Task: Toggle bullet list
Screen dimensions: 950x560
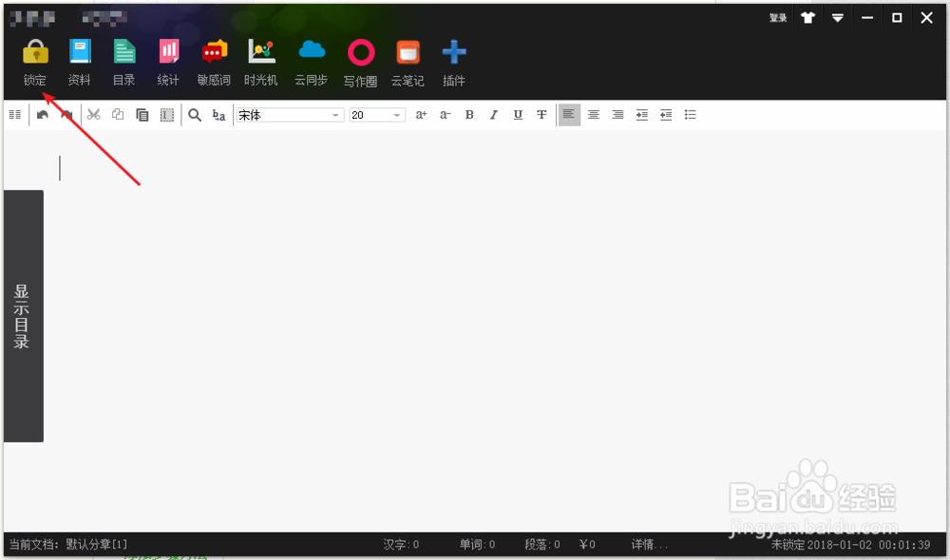Action: click(x=690, y=115)
